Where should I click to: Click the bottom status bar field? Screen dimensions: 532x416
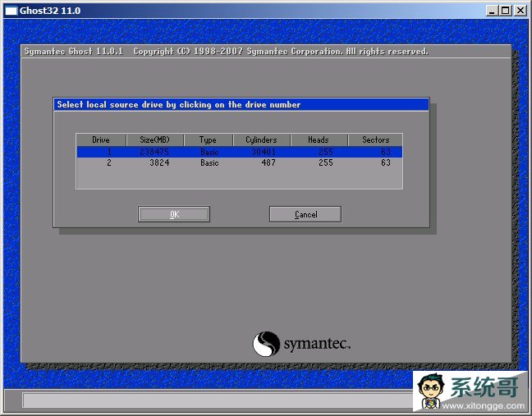[219, 400]
